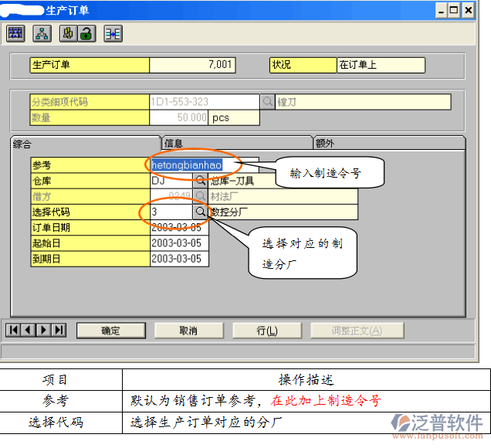
Task: Open debit lookup magnifier next to 材法厂
Action: [x=200, y=196]
